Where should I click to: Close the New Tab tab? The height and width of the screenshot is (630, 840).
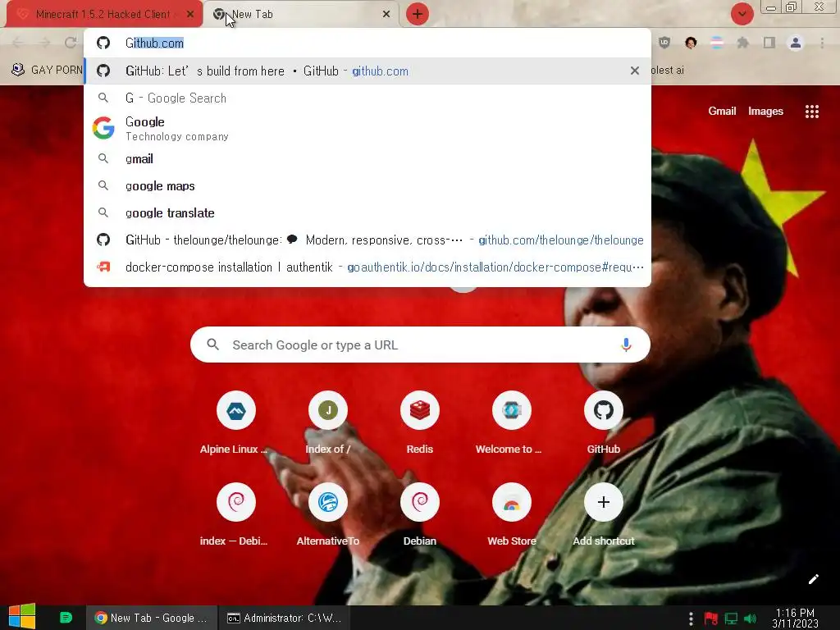click(386, 15)
